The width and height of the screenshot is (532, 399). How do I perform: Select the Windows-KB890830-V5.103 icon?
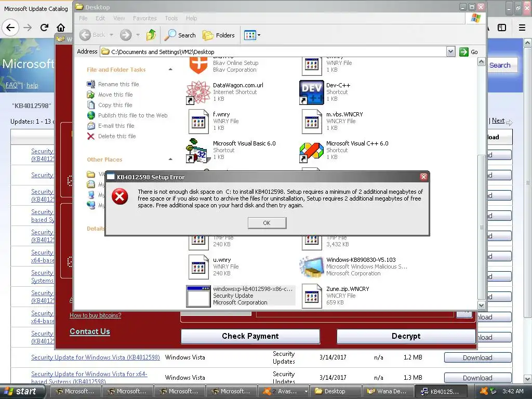(x=312, y=267)
